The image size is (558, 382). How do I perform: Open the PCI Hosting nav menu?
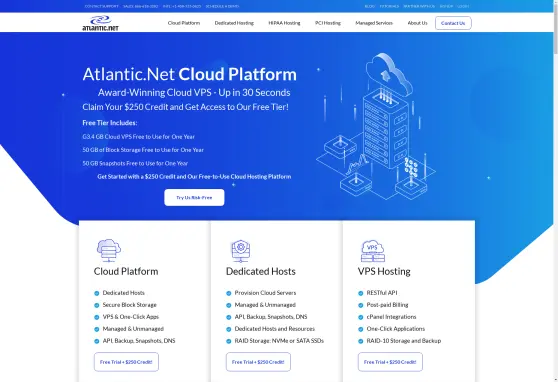pos(328,23)
